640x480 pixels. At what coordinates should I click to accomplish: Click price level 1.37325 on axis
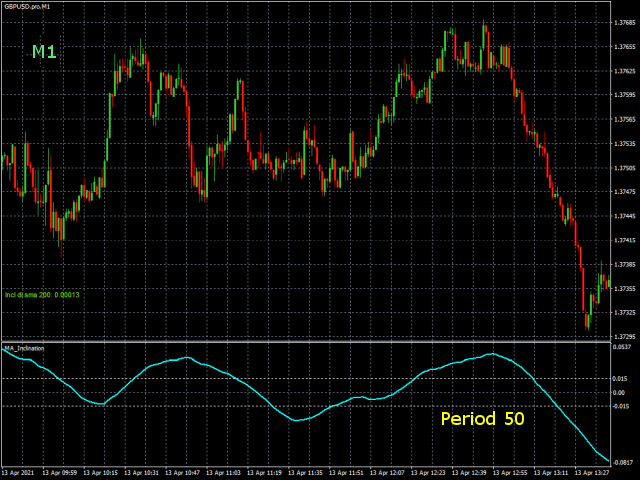624,313
